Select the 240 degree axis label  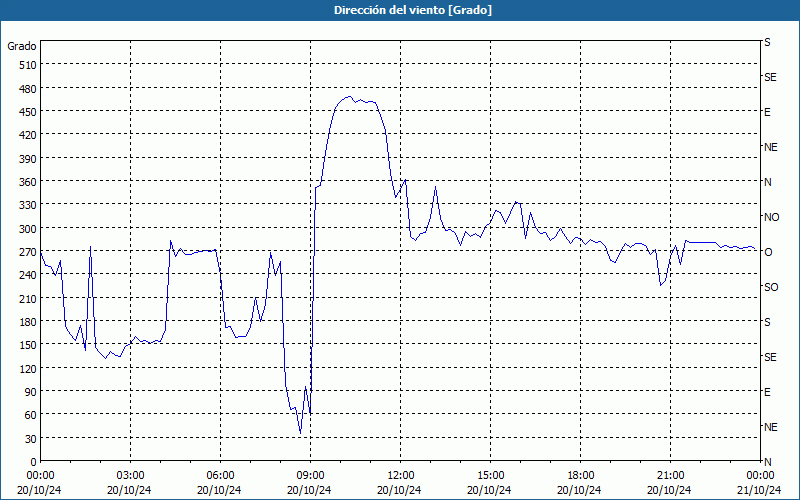tap(28, 275)
